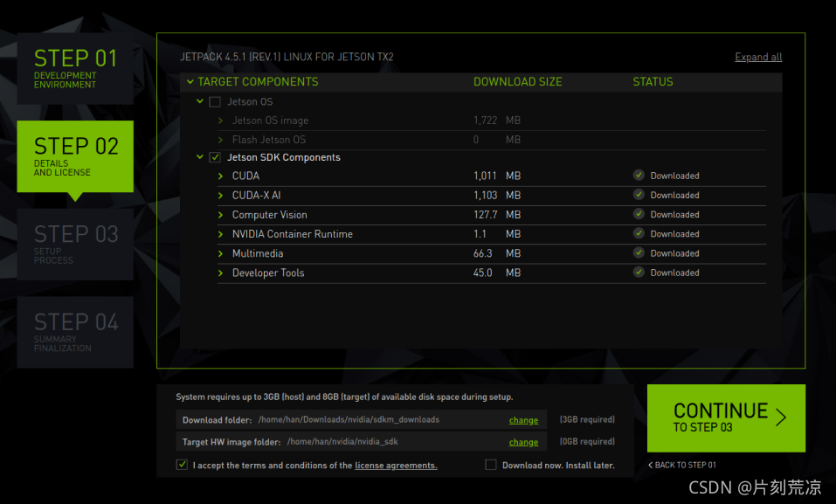This screenshot has width=836, height=504.
Task: Uncheck the Jetson SDK Components checkbox
Action: [215, 157]
